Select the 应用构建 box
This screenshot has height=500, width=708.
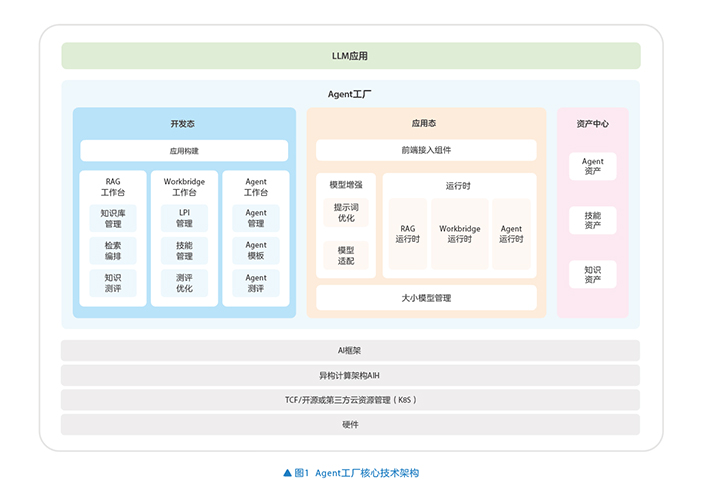click(x=184, y=151)
